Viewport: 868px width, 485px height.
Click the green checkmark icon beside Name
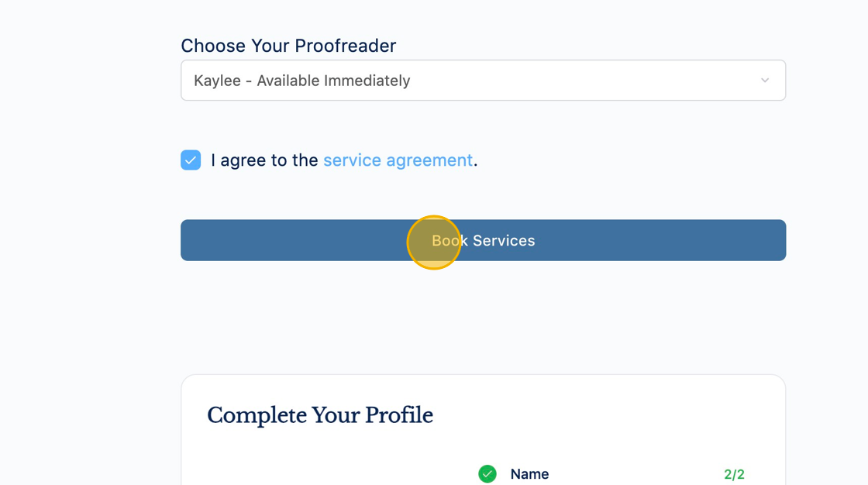(x=487, y=474)
